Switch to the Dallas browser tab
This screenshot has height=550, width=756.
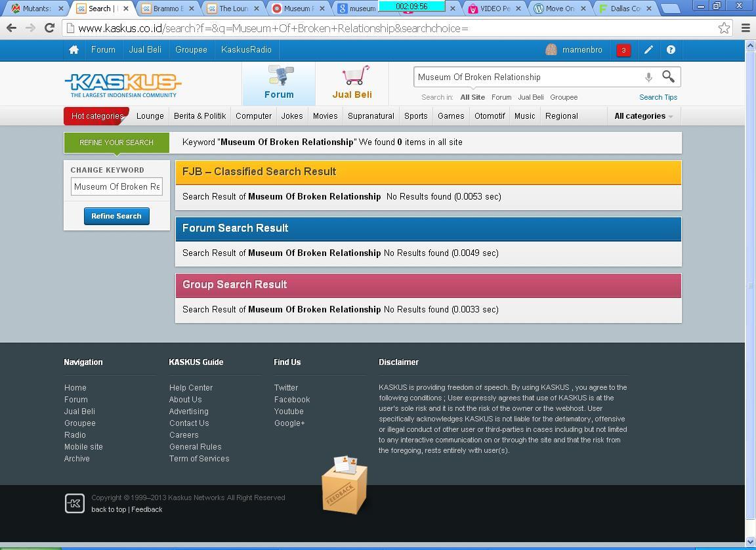tap(625, 8)
